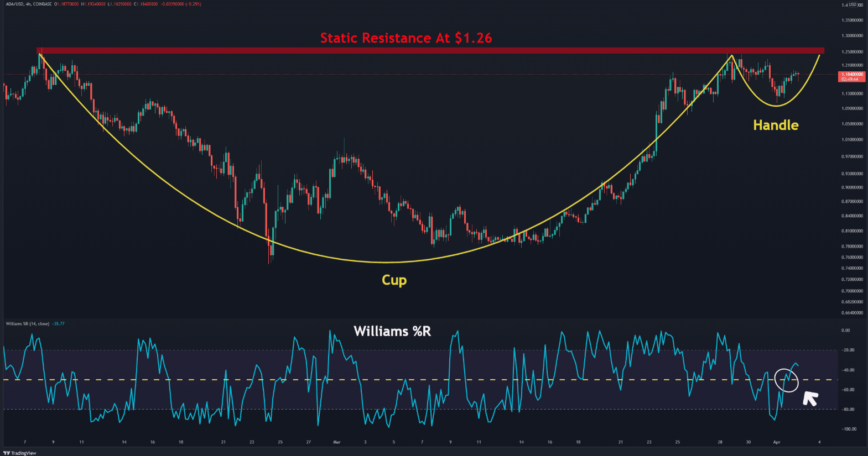The height and width of the screenshot is (456, 868).
Task: Click the 0.87000000 price axis label
Action: click(x=852, y=202)
